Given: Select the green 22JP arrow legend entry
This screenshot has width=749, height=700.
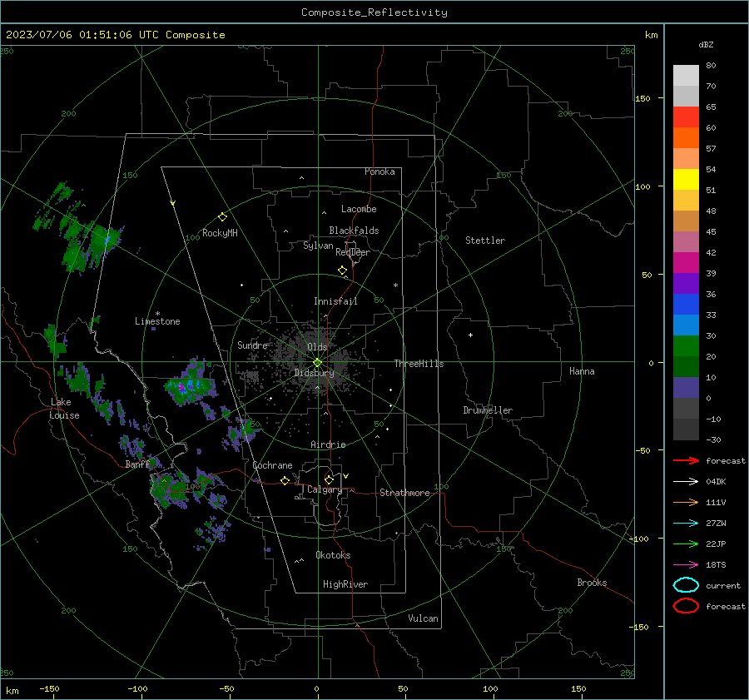Looking at the screenshot, I should [x=686, y=544].
